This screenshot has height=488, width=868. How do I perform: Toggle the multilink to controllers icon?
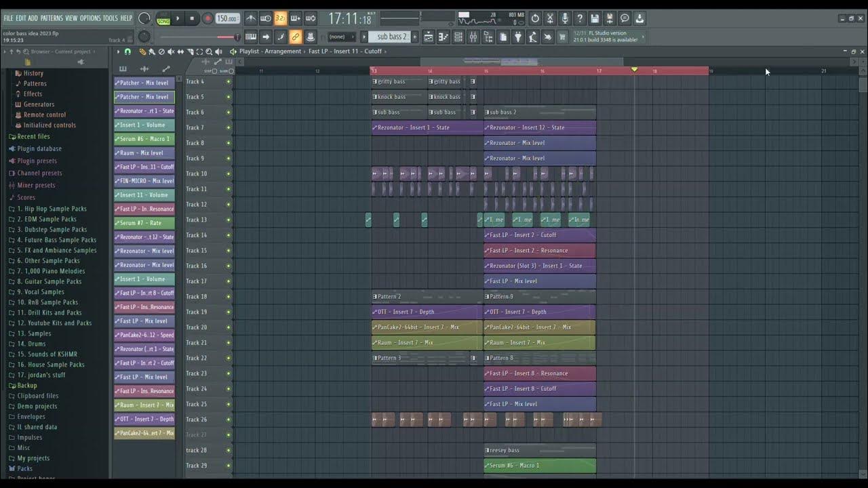(296, 37)
